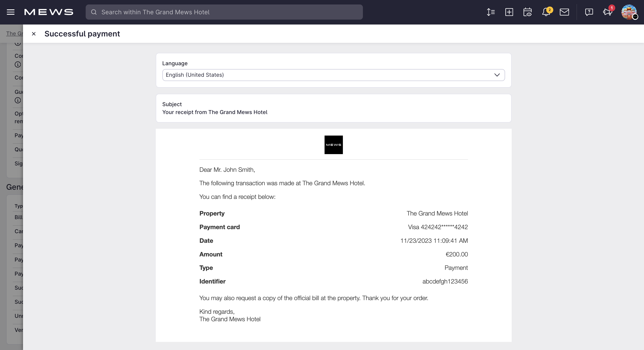The width and height of the screenshot is (644, 350).
Task: Click amount value €200.00
Action: tap(457, 254)
